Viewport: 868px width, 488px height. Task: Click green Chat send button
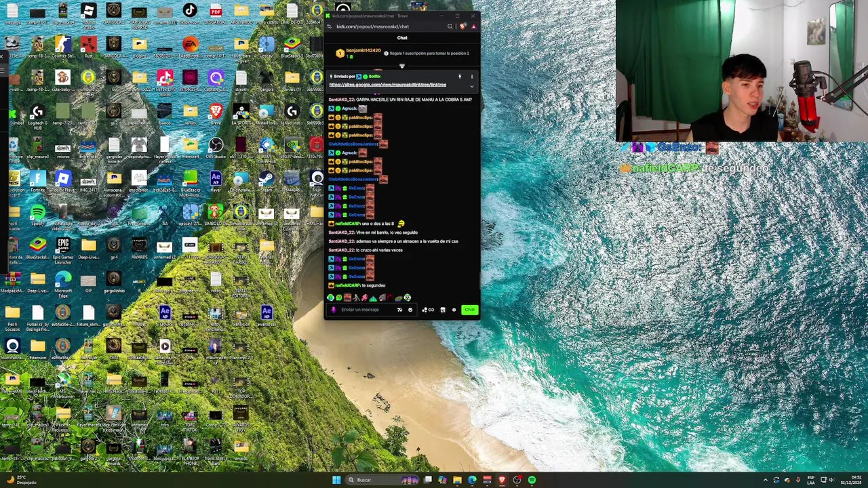[x=469, y=310]
